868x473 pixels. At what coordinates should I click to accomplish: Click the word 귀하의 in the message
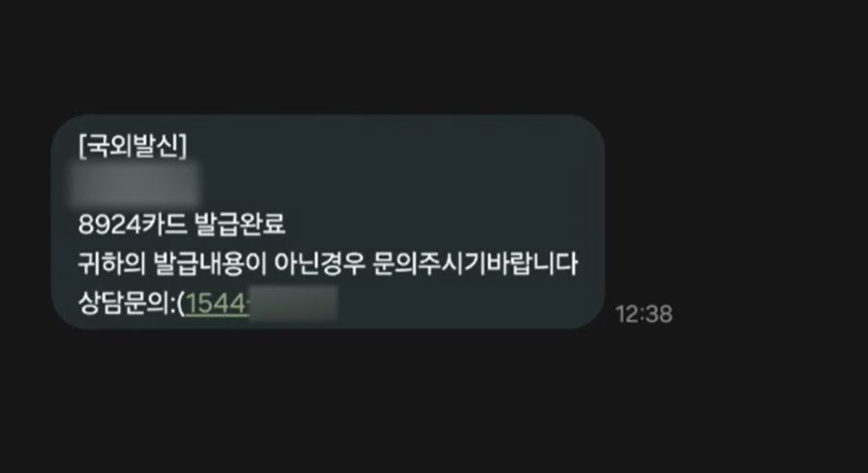(110, 264)
